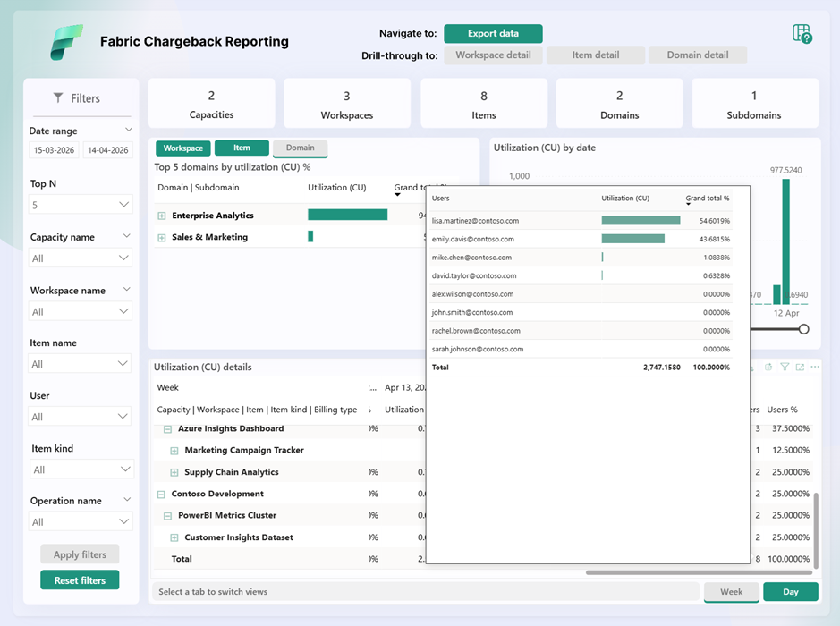
Task: Click the details table vertical scrollbar
Action: (x=815, y=530)
